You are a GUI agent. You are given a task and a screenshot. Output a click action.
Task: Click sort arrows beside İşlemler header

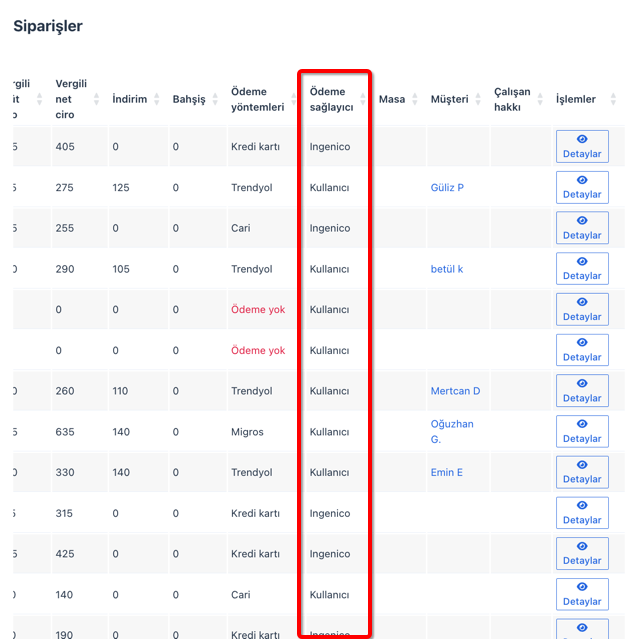[x=606, y=99]
